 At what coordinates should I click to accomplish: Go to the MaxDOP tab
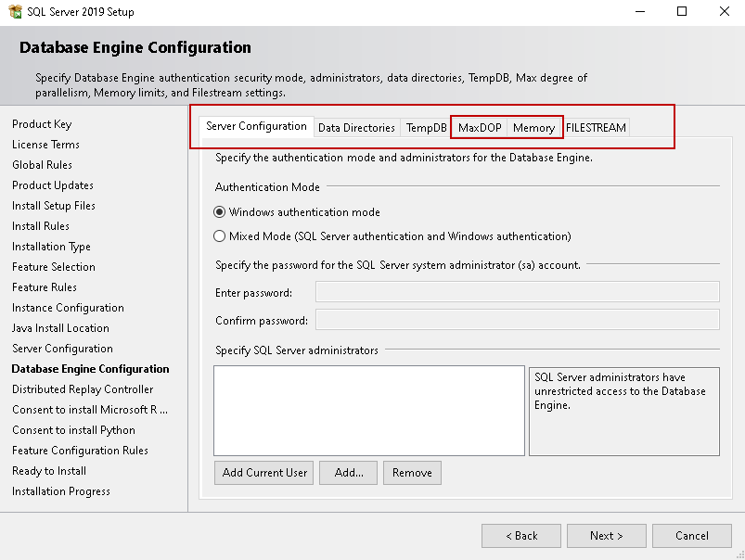pyautogui.click(x=480, y=128)
